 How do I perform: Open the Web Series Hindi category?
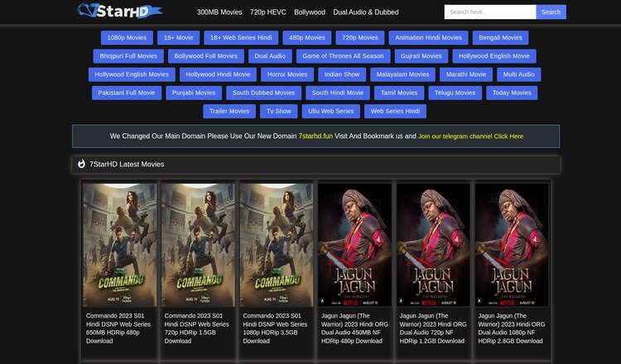pos(395,111)
